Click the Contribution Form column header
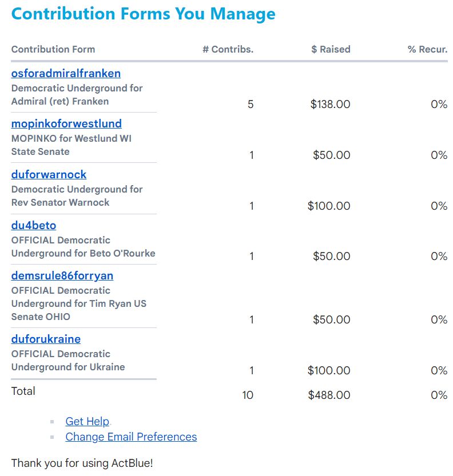Screen dimensions: 453x476 tap(53, 49)
